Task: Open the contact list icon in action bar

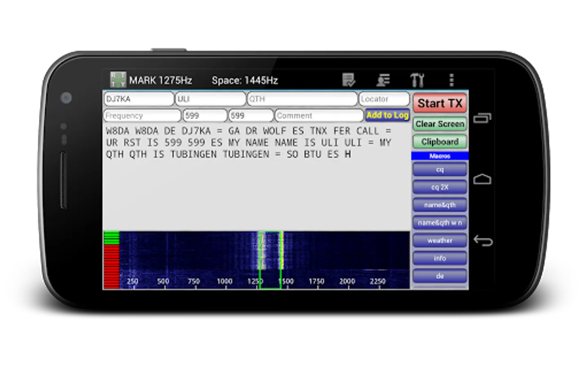Action: 383,80
